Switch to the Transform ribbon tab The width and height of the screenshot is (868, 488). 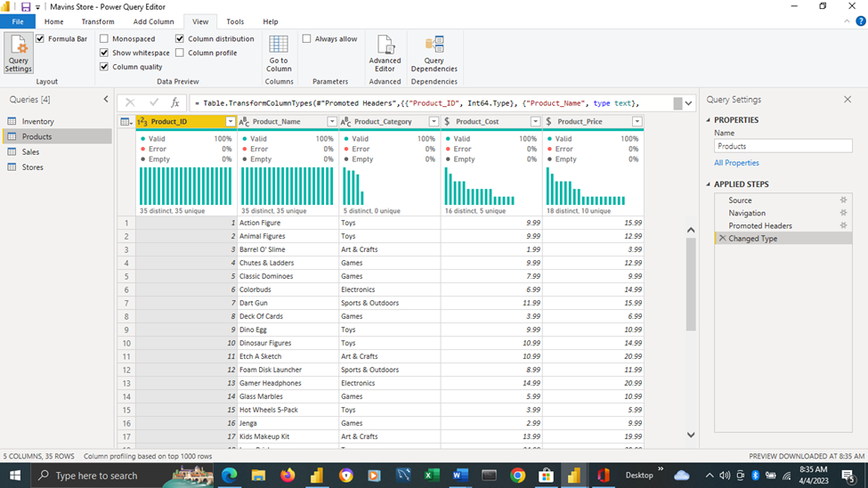pyautogui.click(x=98, y=21)
